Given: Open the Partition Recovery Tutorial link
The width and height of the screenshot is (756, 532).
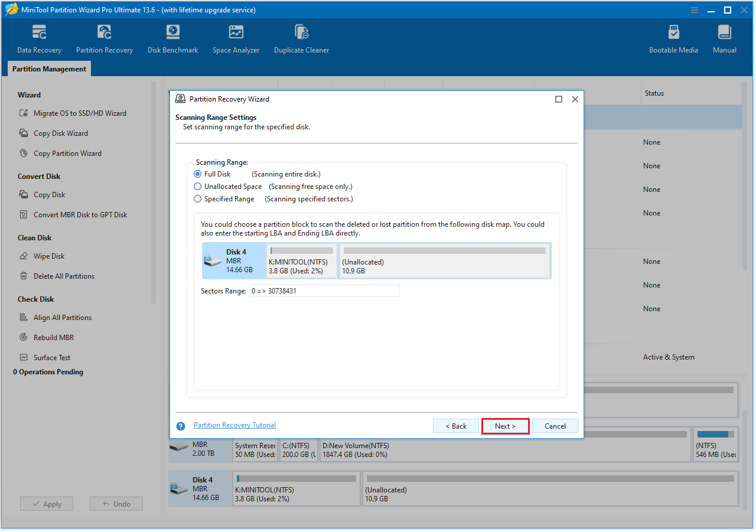Looking at the screenshot, I should 234,425.
